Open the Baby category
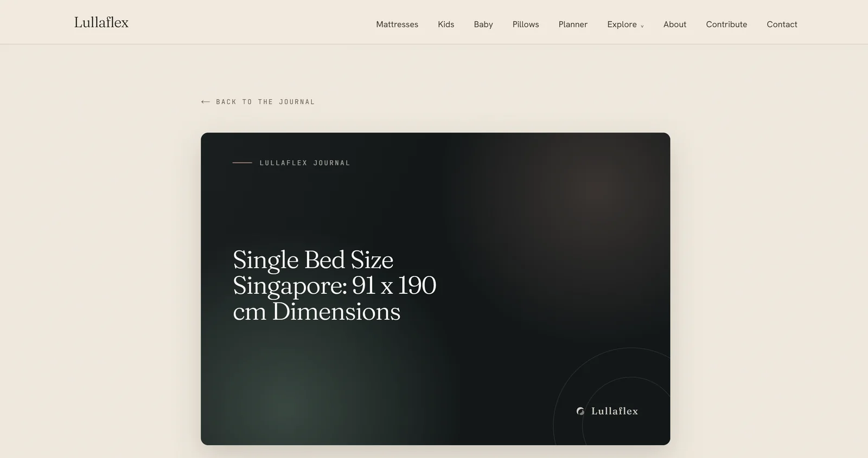 pyautogui.click(x=483, y=24)
